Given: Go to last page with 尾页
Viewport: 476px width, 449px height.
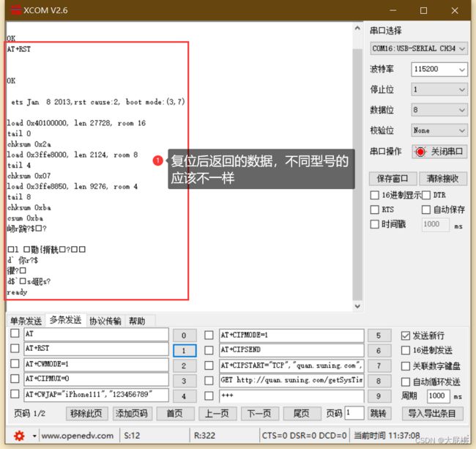Looking at the screenshot, I should 302,414.
